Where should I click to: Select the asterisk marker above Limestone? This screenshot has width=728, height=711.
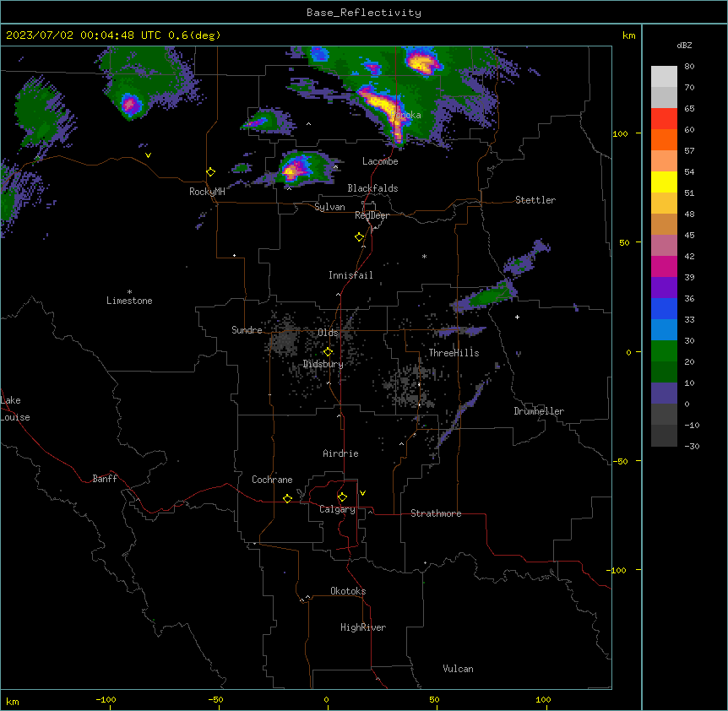(129, 291)
